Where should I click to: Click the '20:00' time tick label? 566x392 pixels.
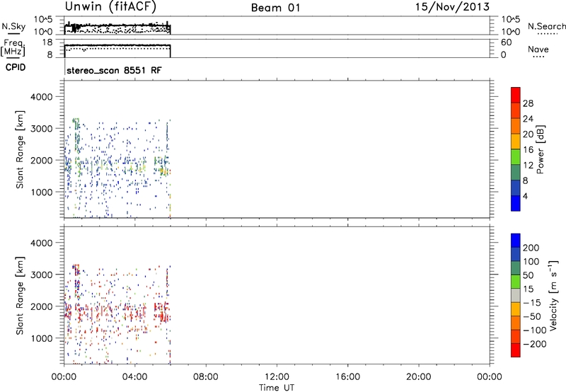tap(418, 377)
